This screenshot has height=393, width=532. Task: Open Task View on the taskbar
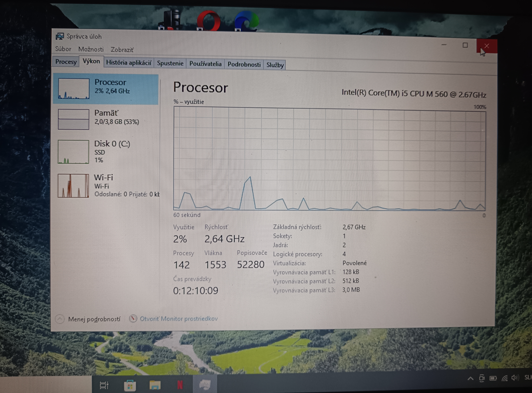pos(104,385)
